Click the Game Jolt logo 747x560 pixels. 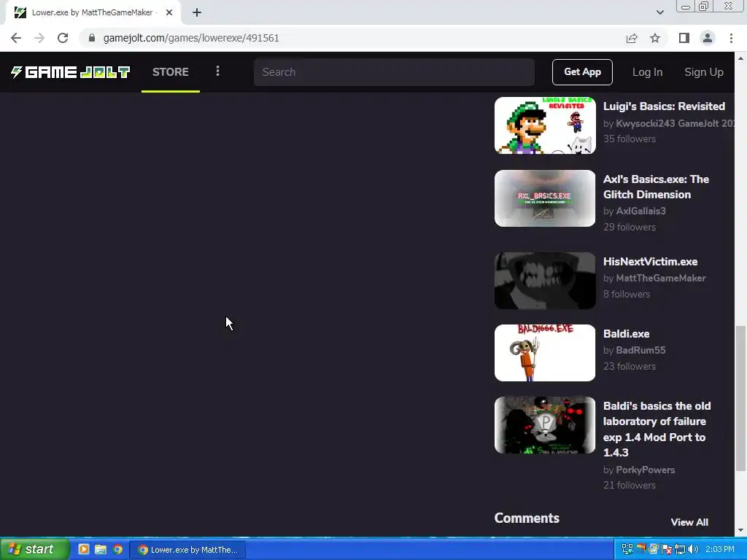point(71,72)
